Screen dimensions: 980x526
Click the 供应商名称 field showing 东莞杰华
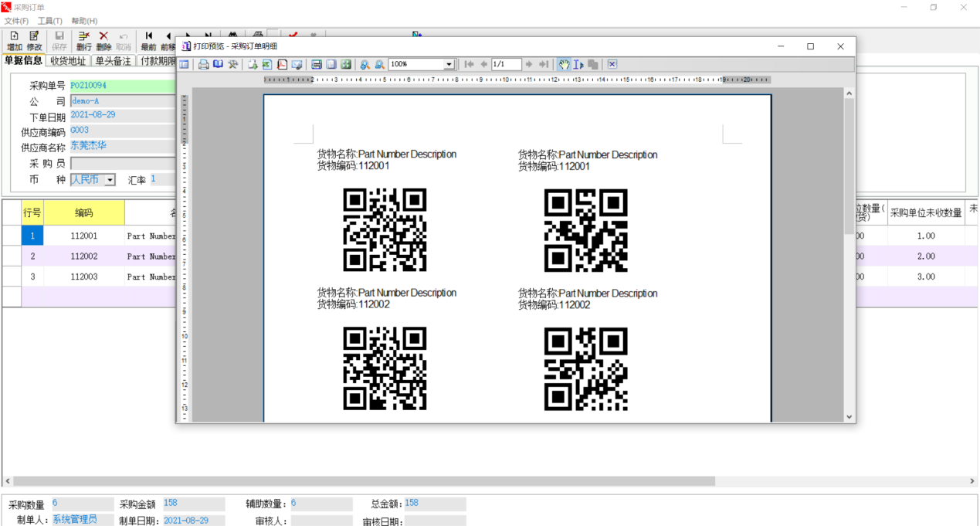123,145
